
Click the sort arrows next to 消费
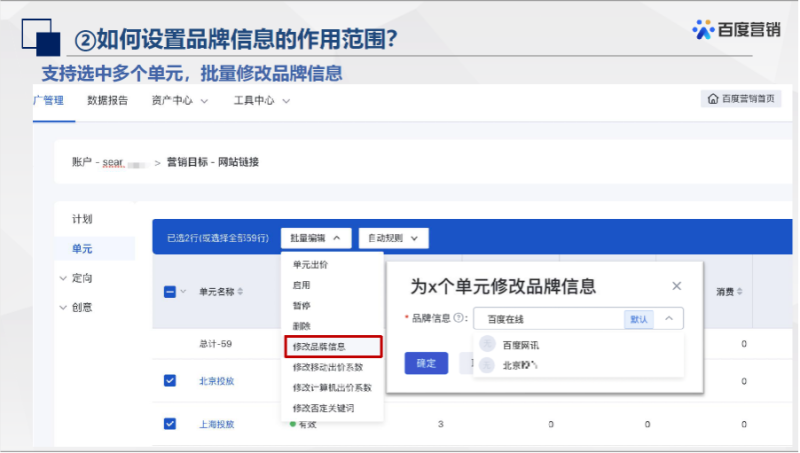coord(739,291)
